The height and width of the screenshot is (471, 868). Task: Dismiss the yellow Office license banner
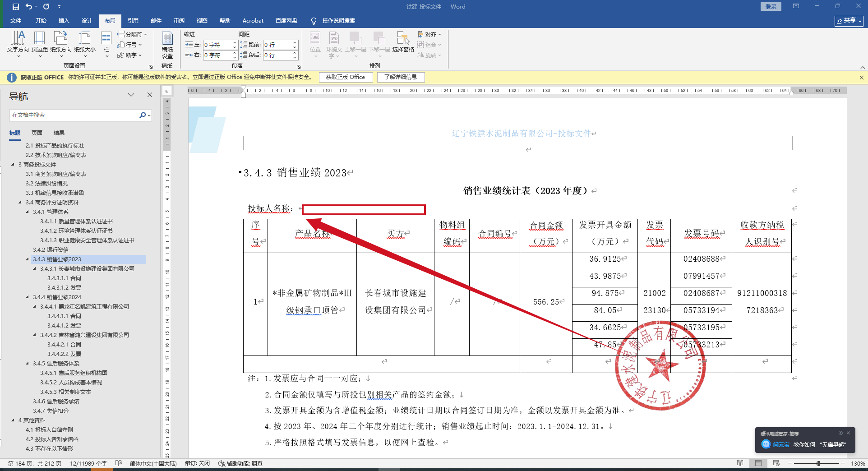pos(862,78)
